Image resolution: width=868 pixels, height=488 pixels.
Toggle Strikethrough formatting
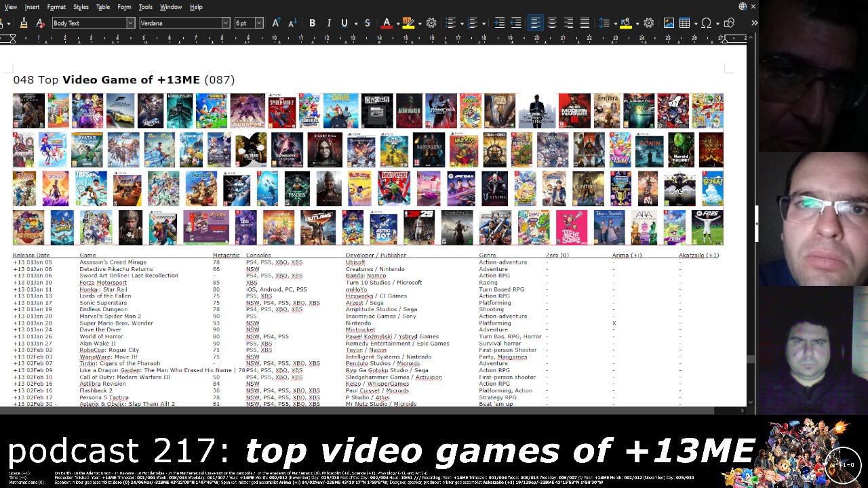(x=368, y=23)
